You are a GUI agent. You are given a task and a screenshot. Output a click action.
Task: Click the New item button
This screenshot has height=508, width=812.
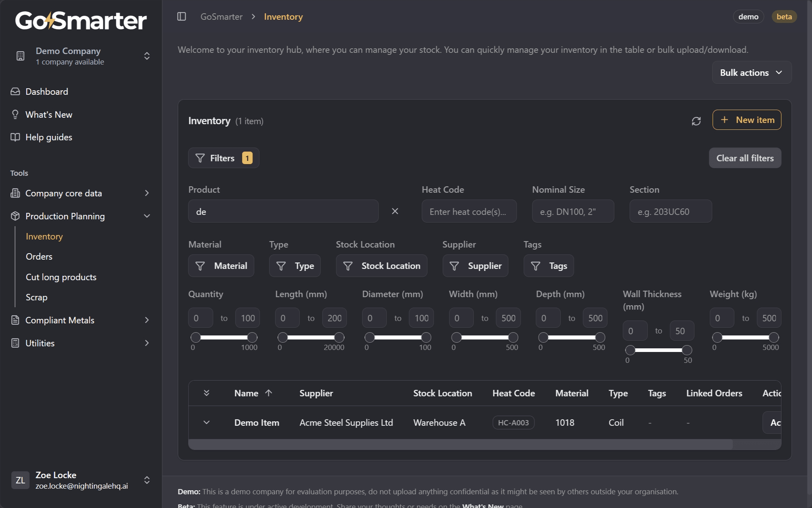(747, 120)
